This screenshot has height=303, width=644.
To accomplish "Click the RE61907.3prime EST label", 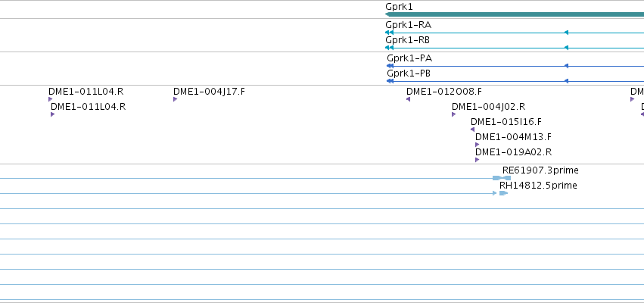I will (540, 170).
